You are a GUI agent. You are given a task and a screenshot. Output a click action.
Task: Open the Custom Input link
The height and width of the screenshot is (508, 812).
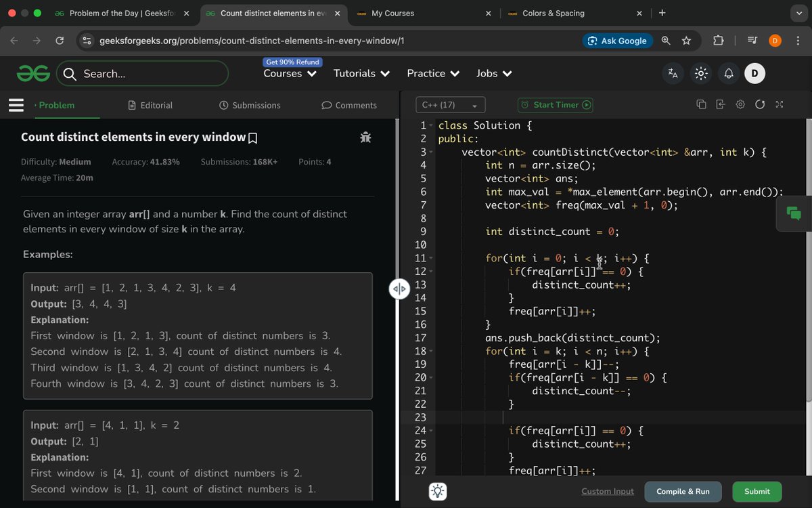(608, 492)
